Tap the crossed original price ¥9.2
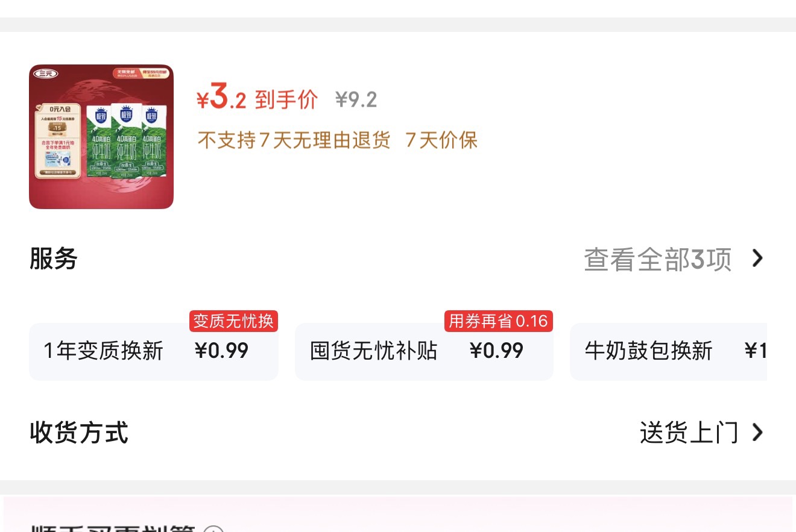Viewport: 796px width, 532px height. click(x=356, y=99)
